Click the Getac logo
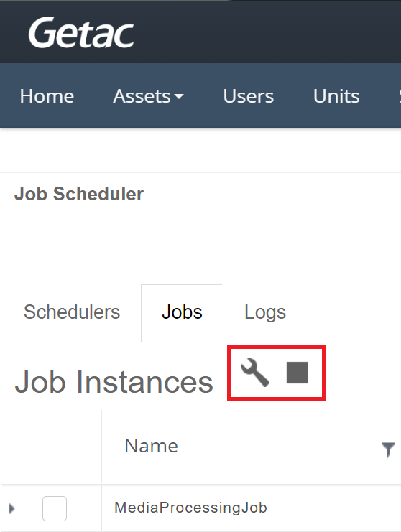Screen dimensions: 401x532 (81, 32)
